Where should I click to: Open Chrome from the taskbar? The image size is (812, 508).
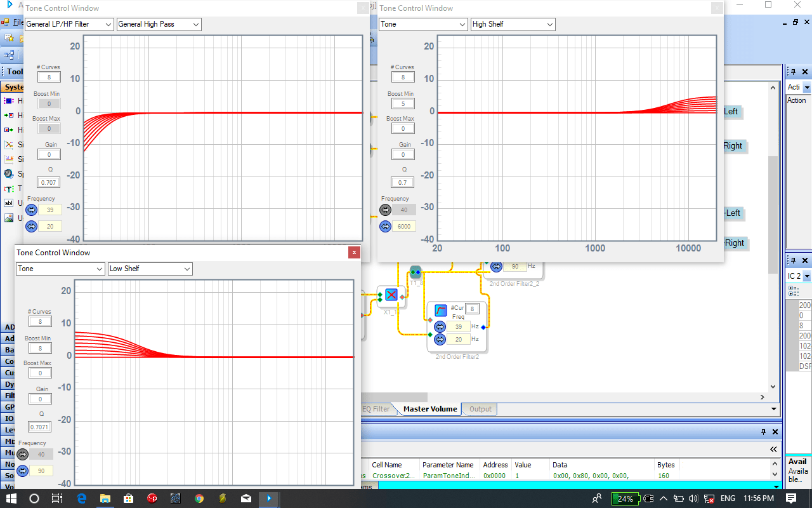[x=199, y=498]
